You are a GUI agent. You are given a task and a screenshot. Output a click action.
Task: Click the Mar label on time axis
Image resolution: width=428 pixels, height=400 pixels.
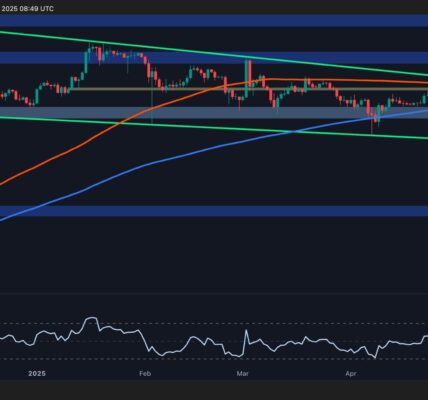pos(242,374)
